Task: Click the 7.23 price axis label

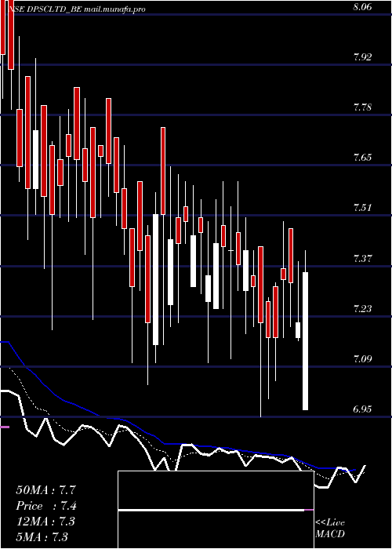Action: pyautogui.click(x=362, y=309)
